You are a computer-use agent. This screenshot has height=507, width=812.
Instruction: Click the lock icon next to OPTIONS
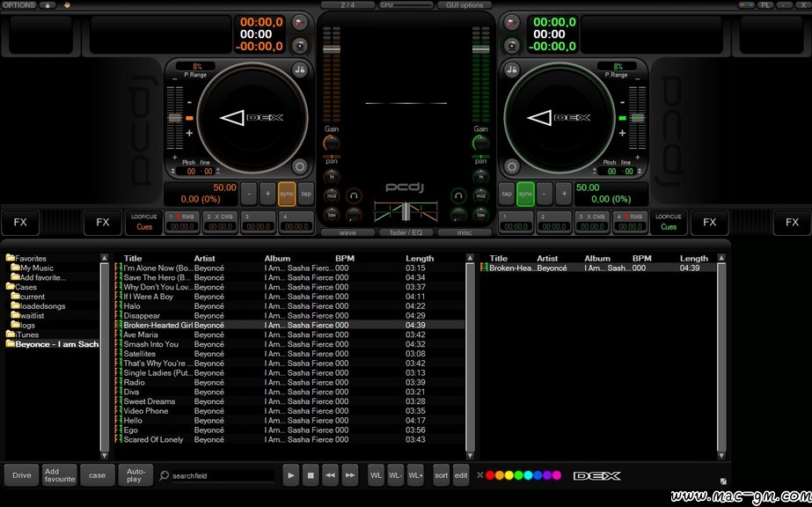point(48,5)
